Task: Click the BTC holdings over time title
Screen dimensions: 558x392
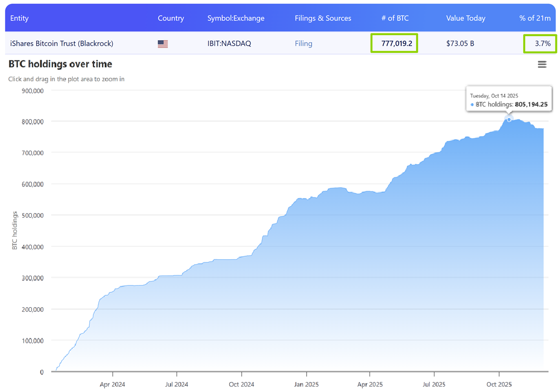Action: (60, 64)
